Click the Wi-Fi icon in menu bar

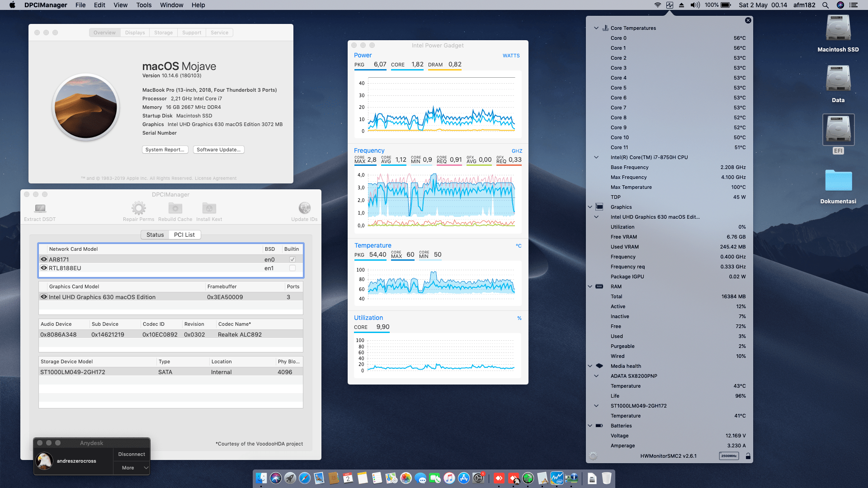[658, 5]
